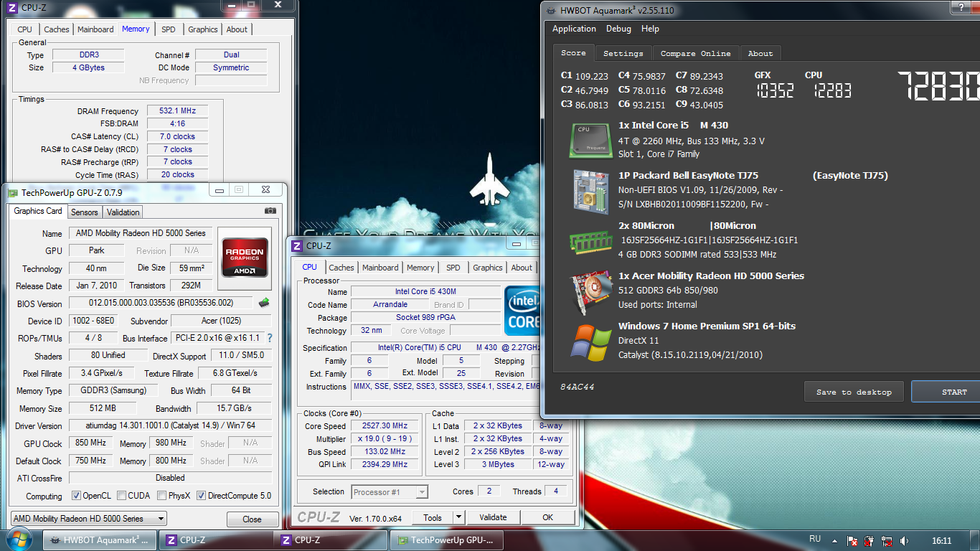Click the Save to desktop button

point(854,392)
